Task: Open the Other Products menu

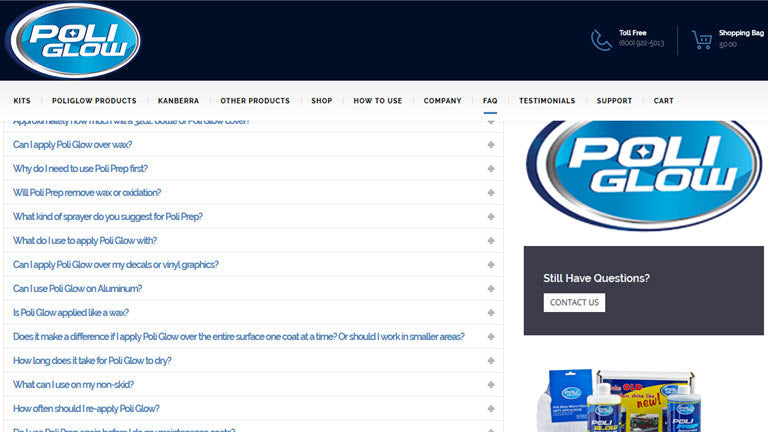Action: [x=255, y=100]
